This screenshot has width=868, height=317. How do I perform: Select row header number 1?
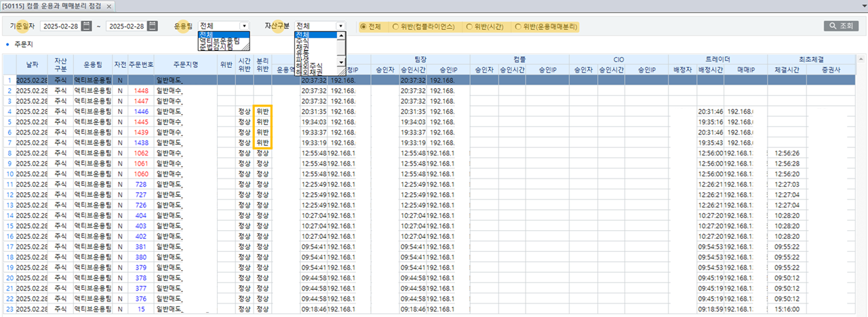(x=8, y=80)
